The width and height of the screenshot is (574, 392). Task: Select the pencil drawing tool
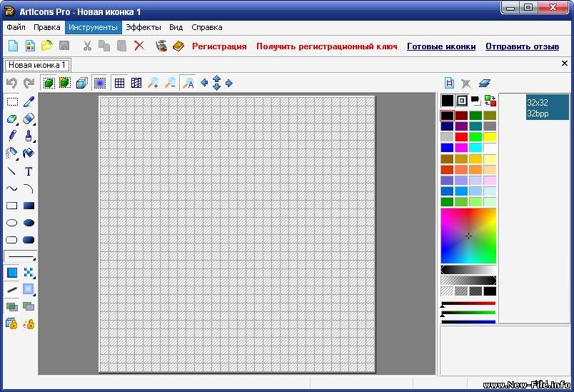tap(12, 136)
